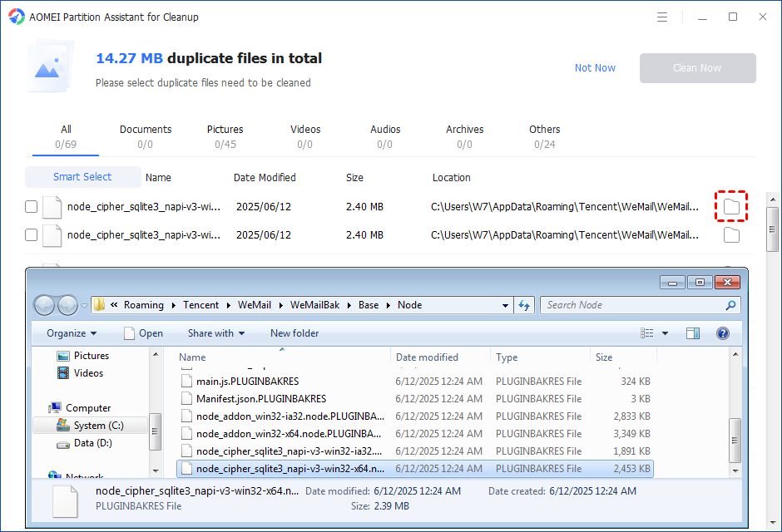Click the Not Now link
782x532 pixels.
click(x=595, y=67)
